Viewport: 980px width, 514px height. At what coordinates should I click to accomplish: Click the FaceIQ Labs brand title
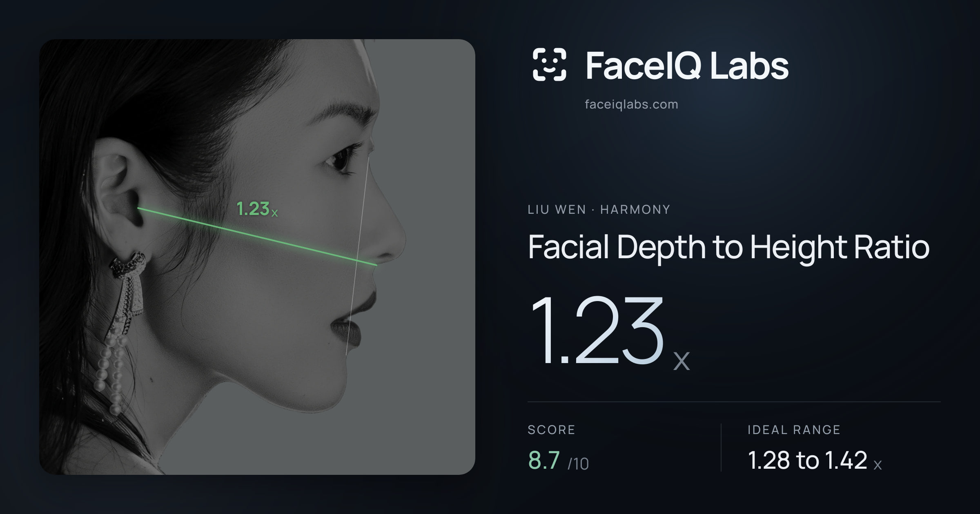tap(687, 65)
